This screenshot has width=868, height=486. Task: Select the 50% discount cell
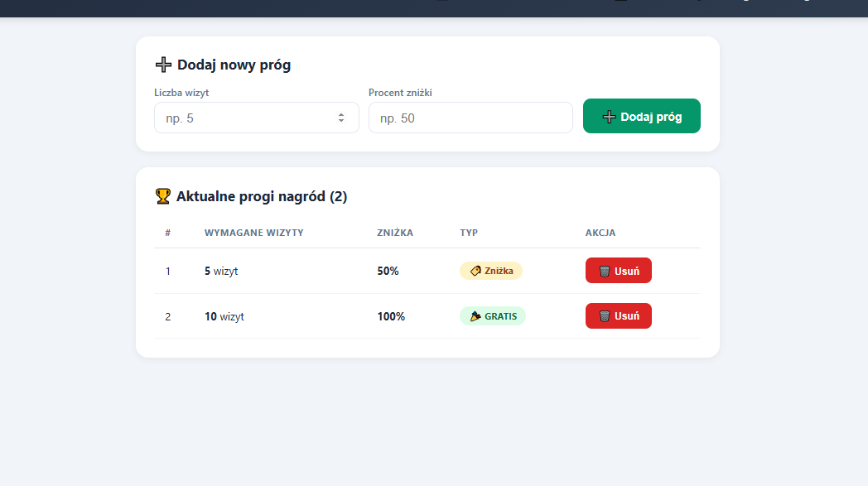pos(388,271)
